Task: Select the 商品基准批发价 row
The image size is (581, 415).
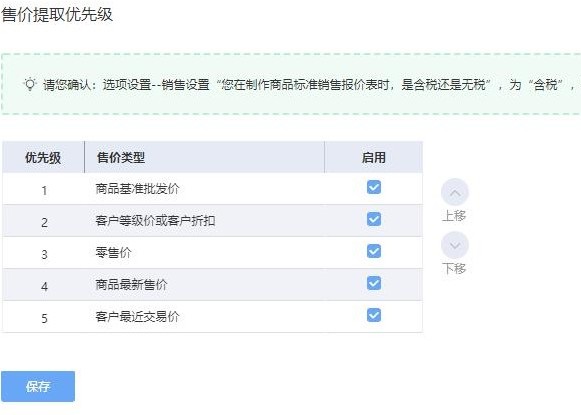Action: pyautogui.click(x=212, y=189)
